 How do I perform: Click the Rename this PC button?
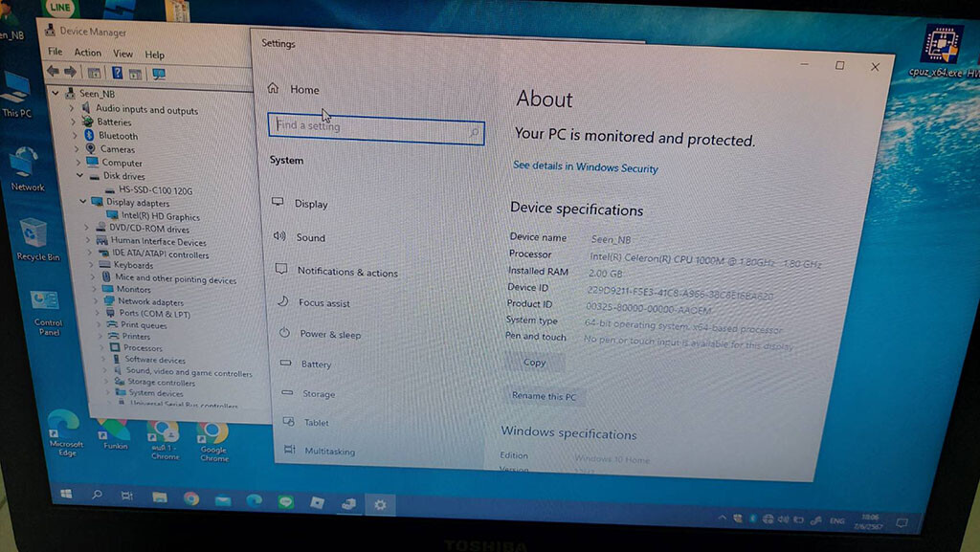(x=544, y=396)
